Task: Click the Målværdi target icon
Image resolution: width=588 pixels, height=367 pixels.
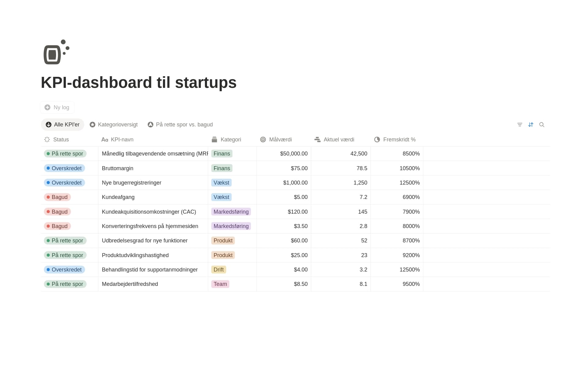Action: click(x=263, y=140)
